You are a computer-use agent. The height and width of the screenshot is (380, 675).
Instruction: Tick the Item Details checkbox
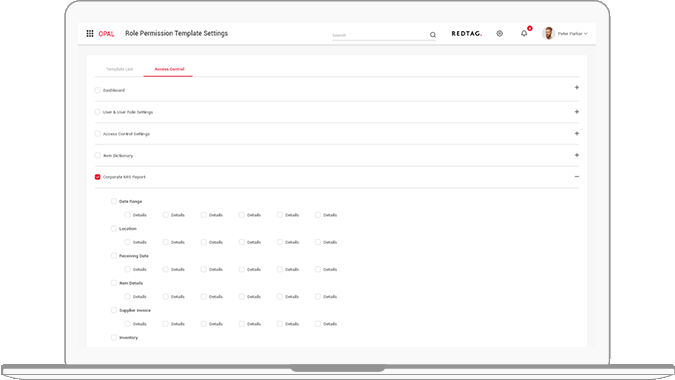114,283
